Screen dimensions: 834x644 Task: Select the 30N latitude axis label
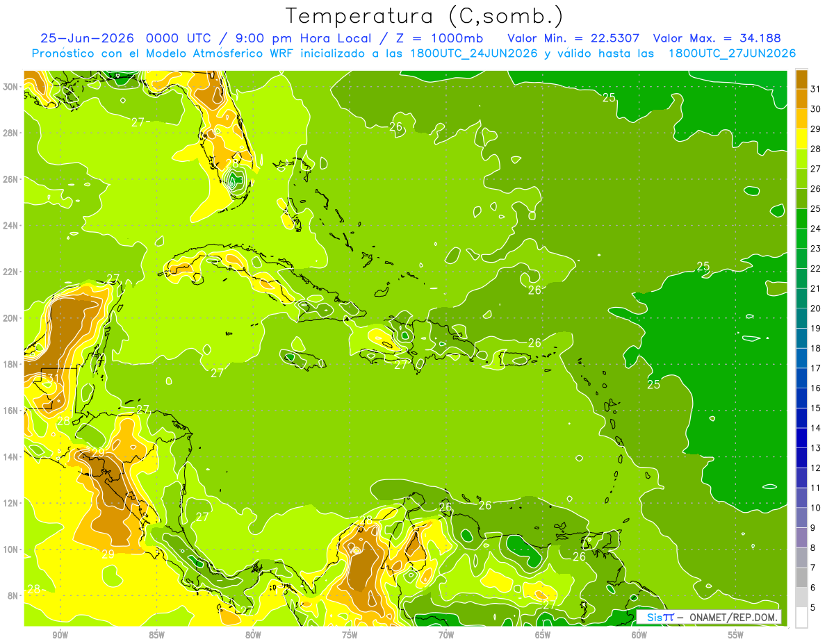[11, 87]
